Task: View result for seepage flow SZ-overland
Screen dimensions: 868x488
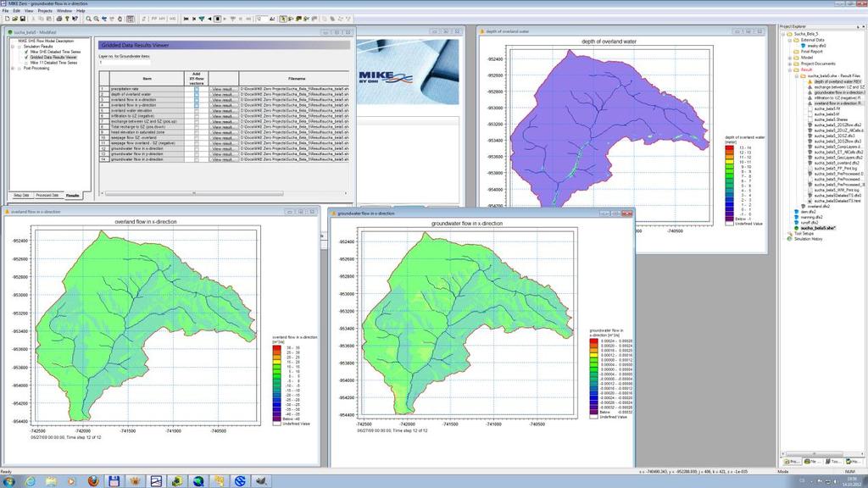Action: (x=224, y=138)
